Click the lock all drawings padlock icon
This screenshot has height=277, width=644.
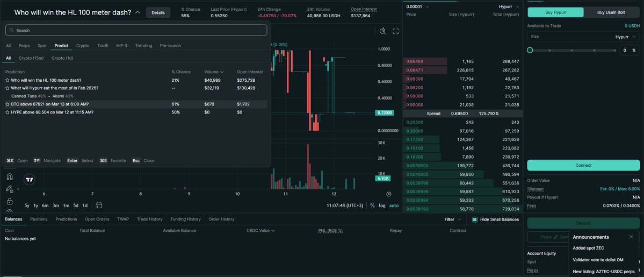pyautogui.click(x=10, y=201)
